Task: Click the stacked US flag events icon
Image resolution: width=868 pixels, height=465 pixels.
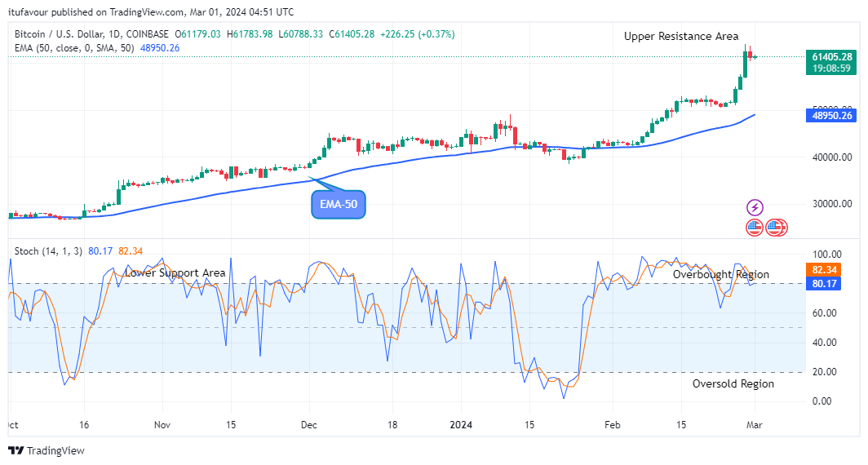Action: pyautogui.click(x=775, y=228)
